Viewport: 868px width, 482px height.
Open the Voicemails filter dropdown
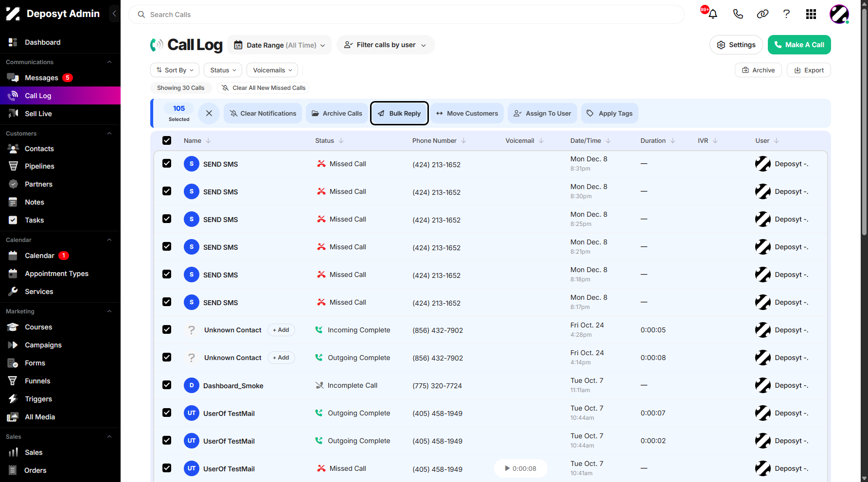pos(272,70)
